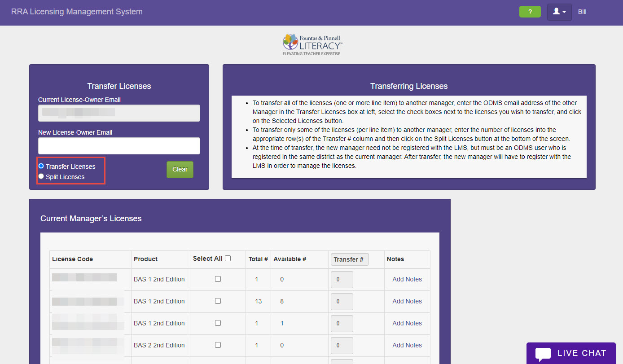Click the Clear button

[x=180, y=170]
